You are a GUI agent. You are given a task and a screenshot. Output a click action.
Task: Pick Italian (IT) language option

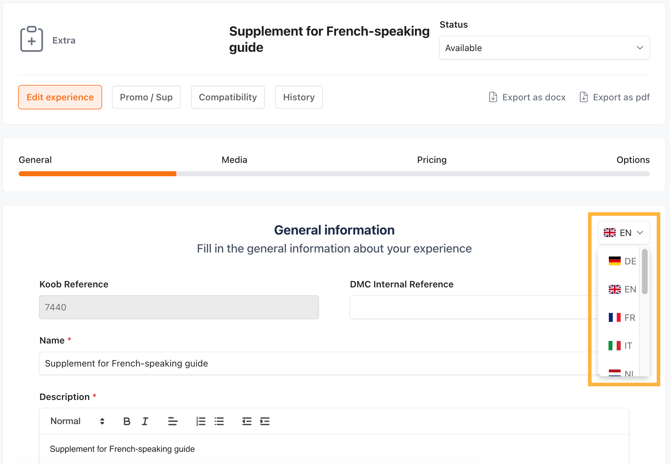(x=621, y=345)
